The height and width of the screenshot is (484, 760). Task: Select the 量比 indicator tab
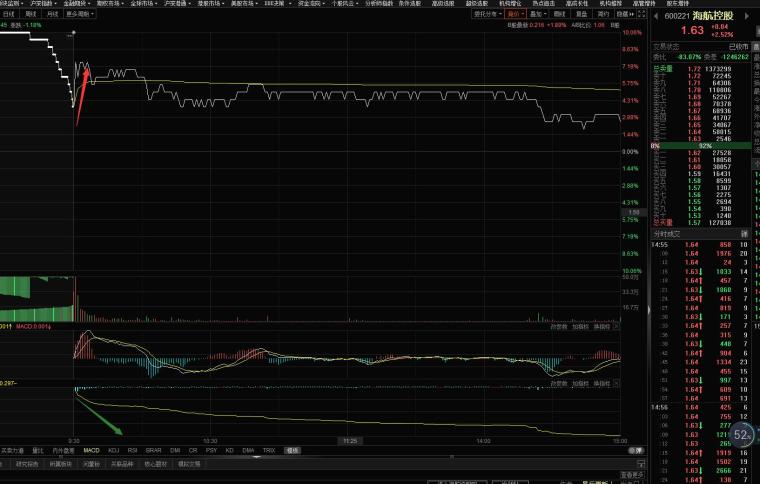click(38, 451)
